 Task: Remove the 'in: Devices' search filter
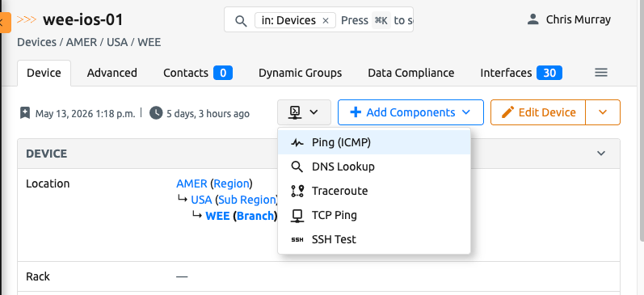(326, 20)
